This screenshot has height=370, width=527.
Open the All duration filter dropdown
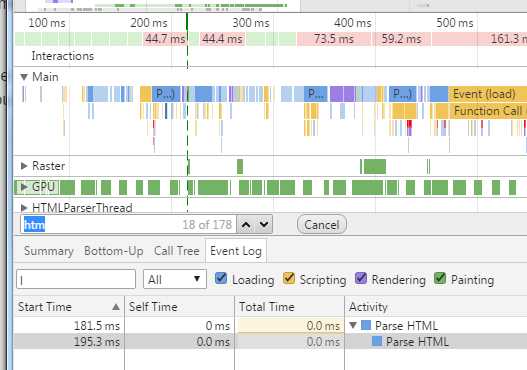click(x=175, y=279)
